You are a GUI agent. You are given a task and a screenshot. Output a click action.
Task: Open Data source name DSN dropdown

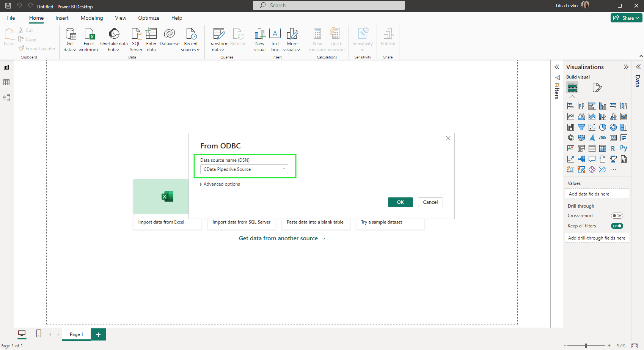[x=244, y=169]
